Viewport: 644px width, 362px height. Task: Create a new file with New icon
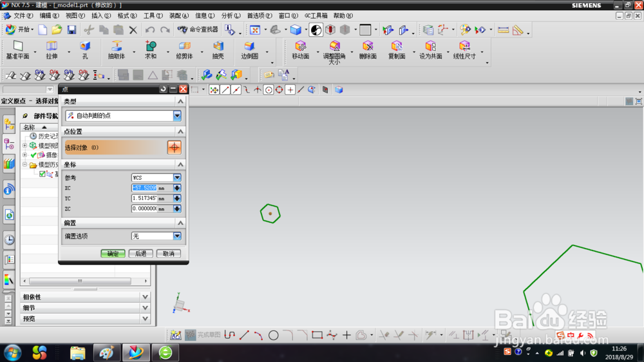(43, 30)
